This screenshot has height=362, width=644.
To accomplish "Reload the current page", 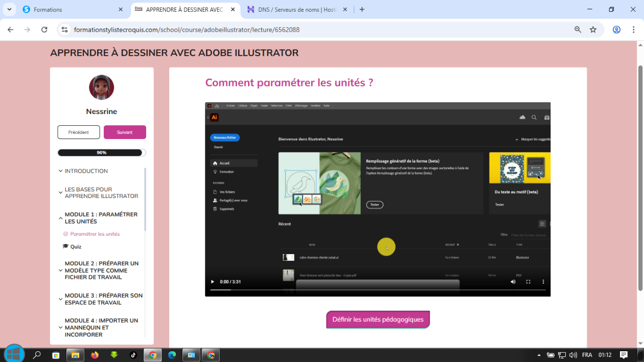I will [x=44, y=30].
